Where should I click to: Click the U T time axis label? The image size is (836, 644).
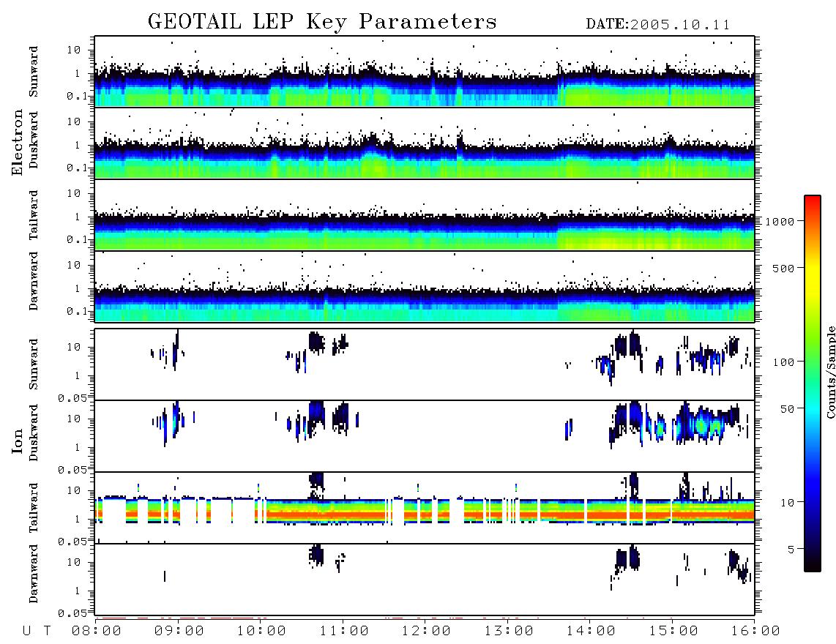pyautogui.click(x=37, y=632)
